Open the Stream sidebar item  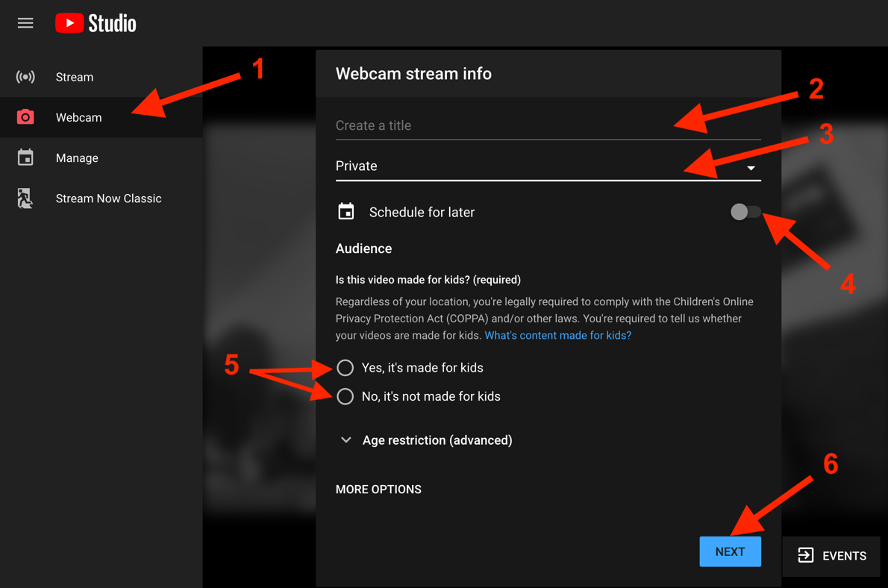101,76
